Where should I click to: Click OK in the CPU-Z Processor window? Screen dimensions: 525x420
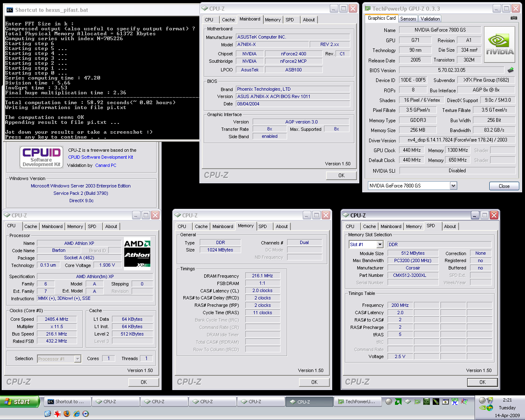tap(144, 382)
